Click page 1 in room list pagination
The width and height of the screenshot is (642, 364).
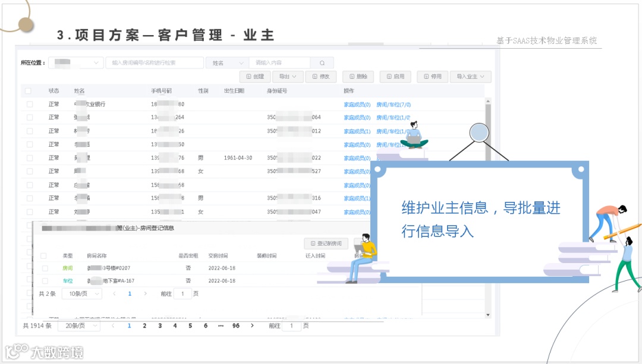tap(130, 294)
